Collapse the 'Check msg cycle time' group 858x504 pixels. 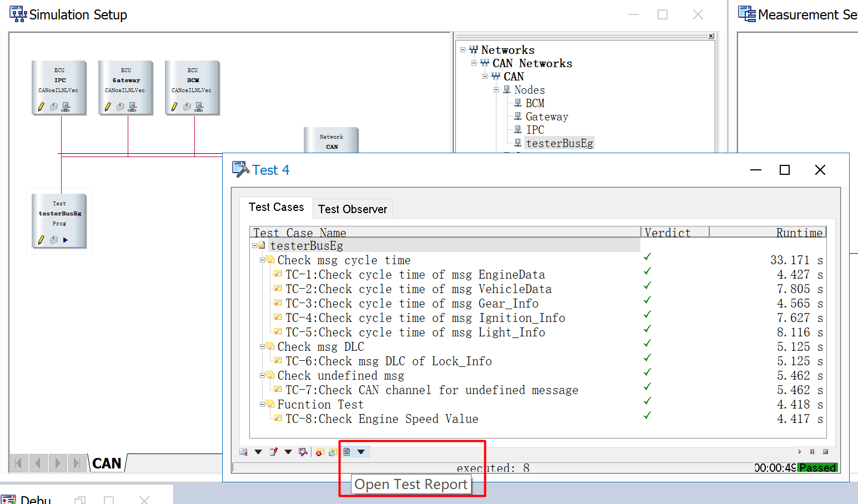(x=262, y=260)
